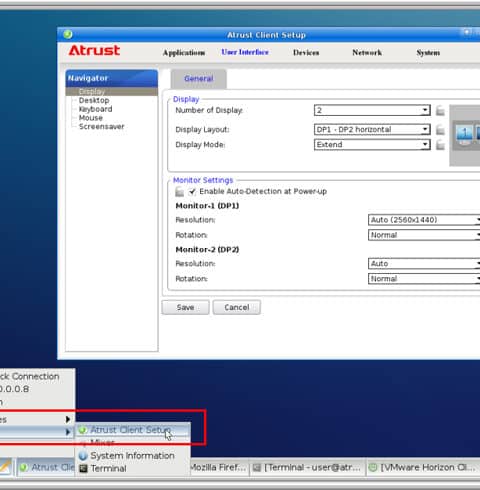The height and width of the screenshot is (490, 480).
Task: Open the Devices tab
Action: [306, 53]
